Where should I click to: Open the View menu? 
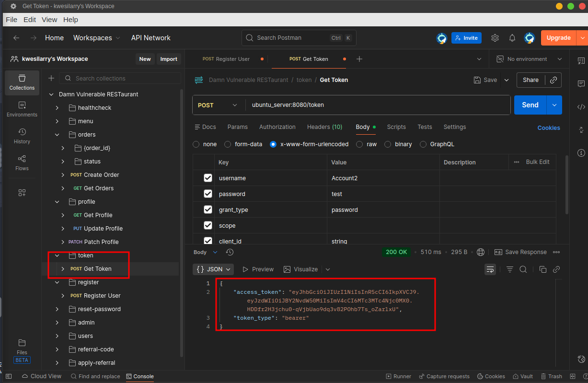click(49, 20)
